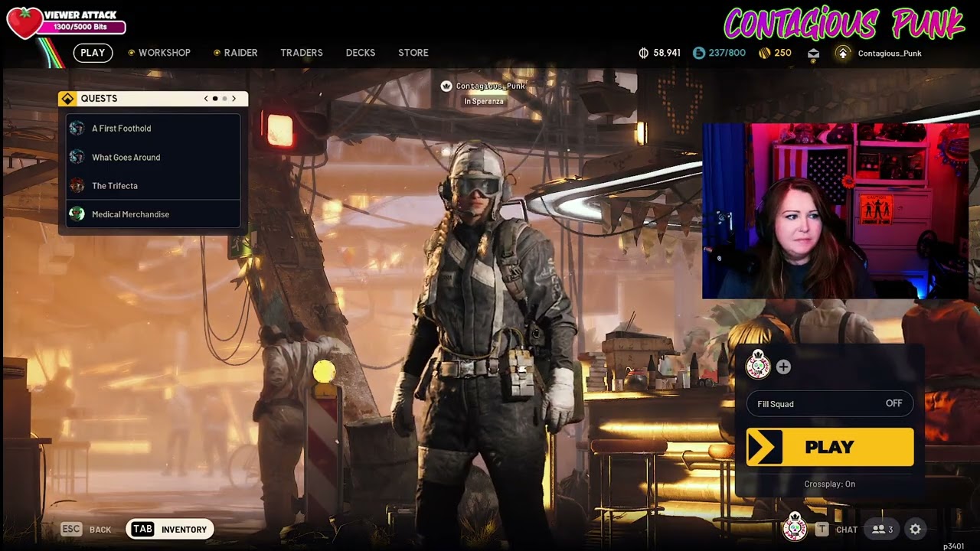
Task: Click the Viewer Attack tomato heart icon
Action: (x=24, y=23)
